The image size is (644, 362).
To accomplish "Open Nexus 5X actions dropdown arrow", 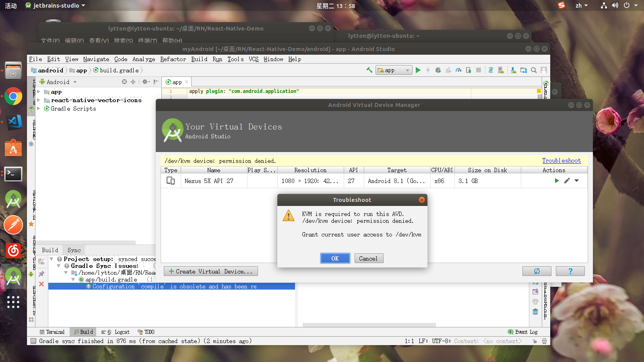I will tap(577, 181).
